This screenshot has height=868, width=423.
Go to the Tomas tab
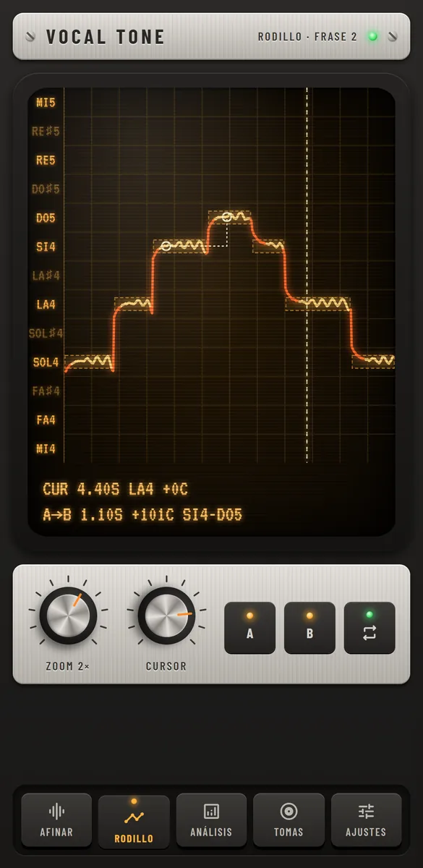(289, 820)
